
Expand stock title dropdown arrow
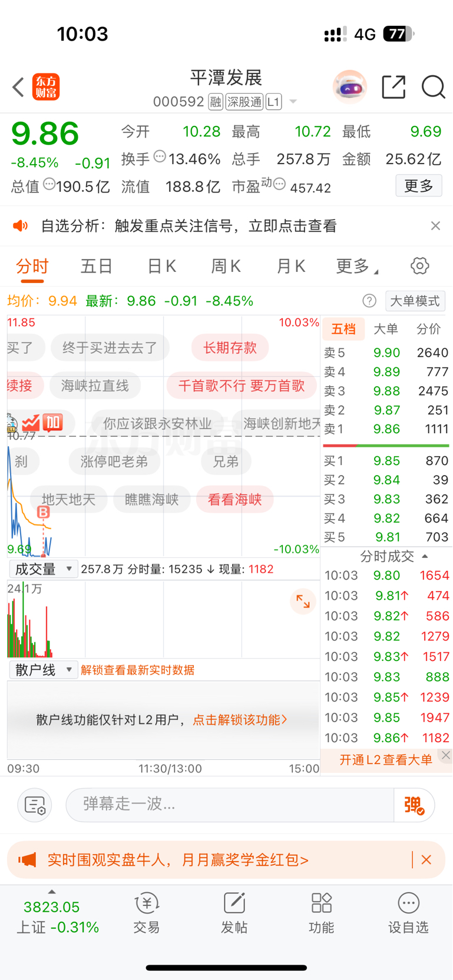(x=293, y=102)
